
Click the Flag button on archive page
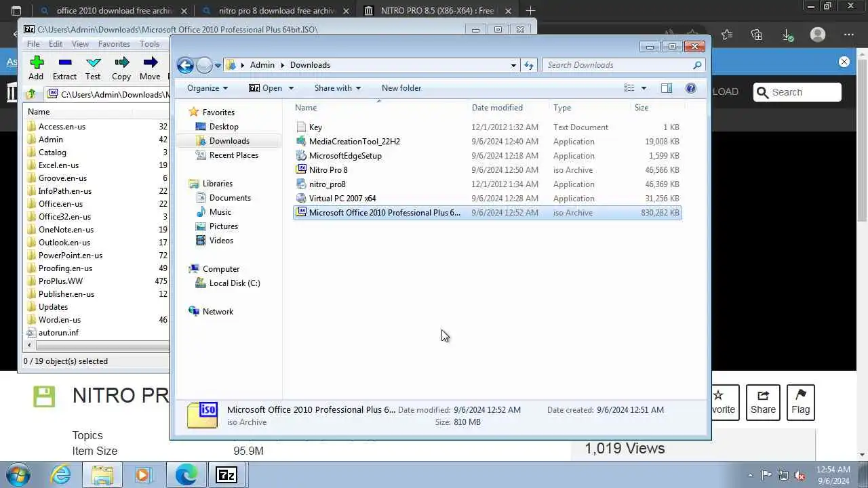click(x=800, y=402)
